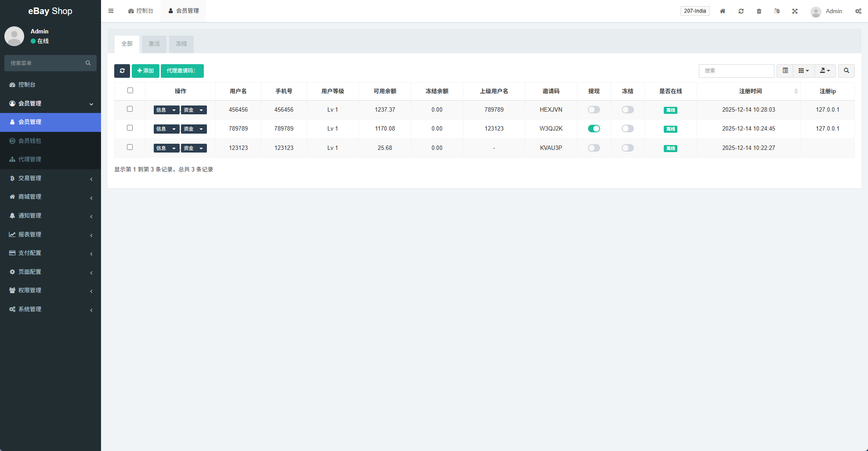The width and height of the screenshot is (868, 451).
Task: Enable withdrawal toggle for user 456456
Action: coord(593,110)
